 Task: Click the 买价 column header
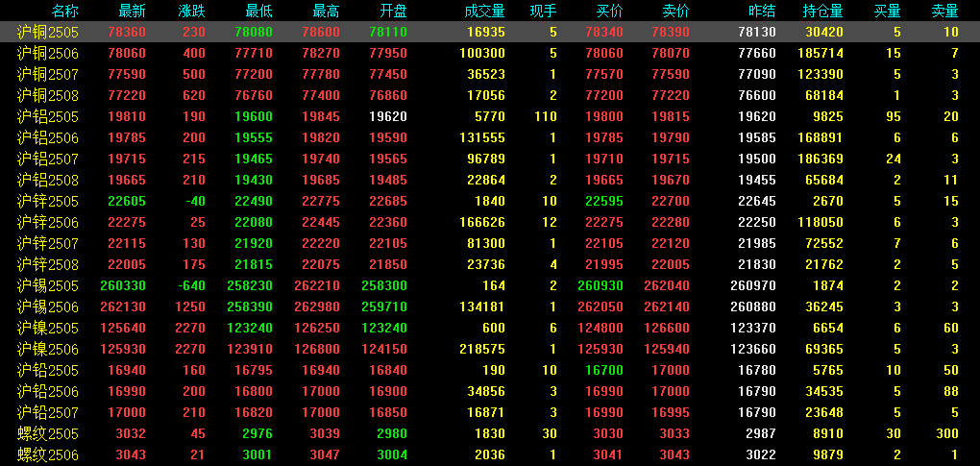pyautogui.click(x=610, y=11)
